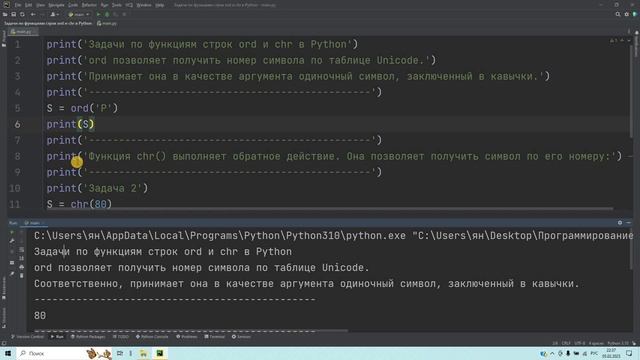This screenshot has width=640, height=360.
Task: Open the VCS menu
Action: pyautogui.click(x=129, y=5)
